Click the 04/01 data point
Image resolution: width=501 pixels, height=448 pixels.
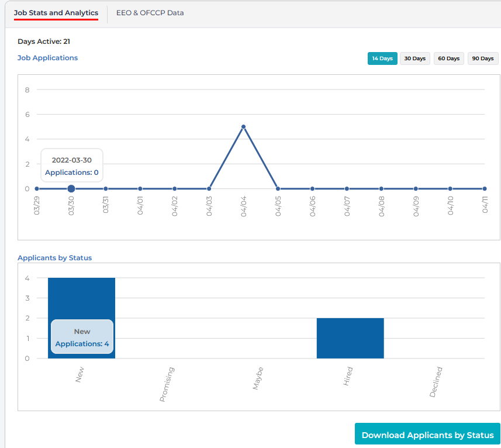(140, 189)
